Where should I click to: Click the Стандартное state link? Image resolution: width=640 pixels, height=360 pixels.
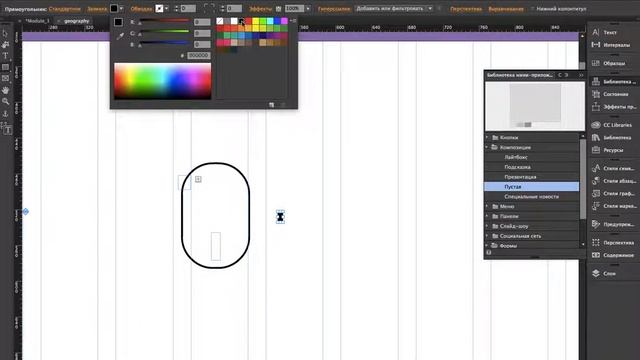(64, 9)
